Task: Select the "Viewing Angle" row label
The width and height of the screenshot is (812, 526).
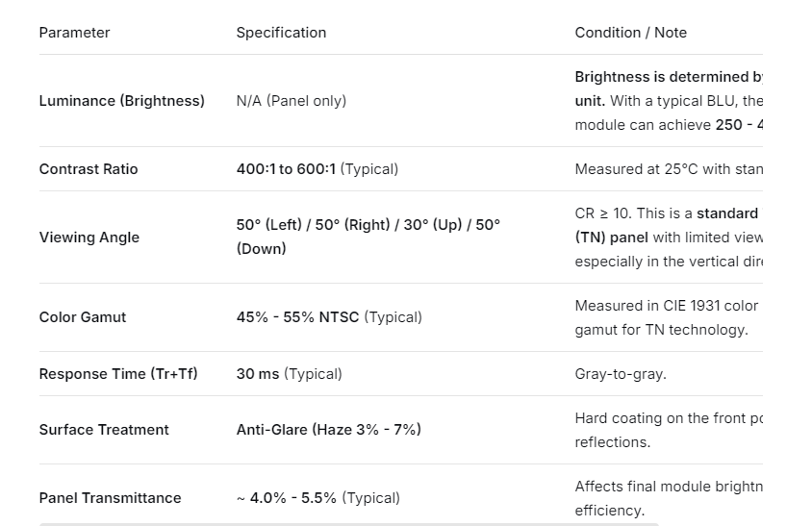Action: (x=89, y=238)
